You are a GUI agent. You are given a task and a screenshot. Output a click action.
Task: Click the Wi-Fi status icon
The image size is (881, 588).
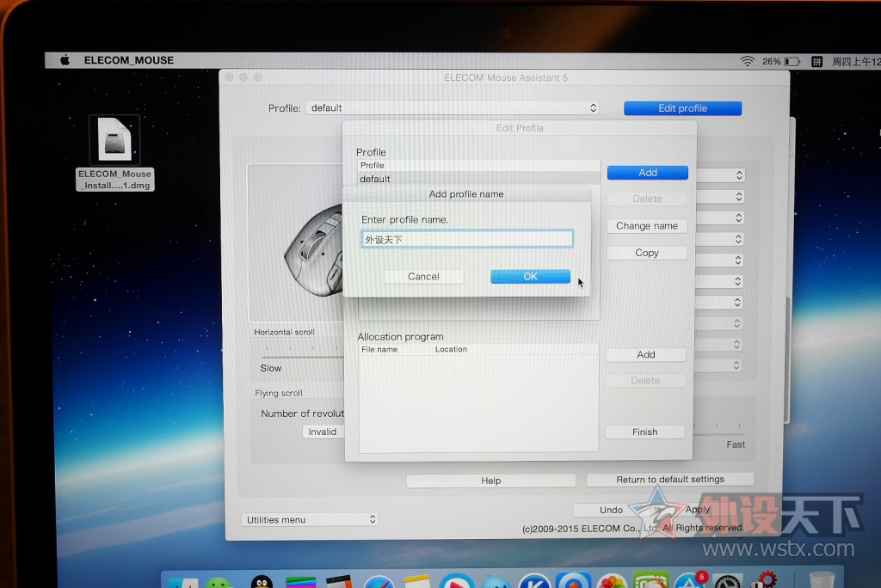pyautogui.click(x=747, y=62)
